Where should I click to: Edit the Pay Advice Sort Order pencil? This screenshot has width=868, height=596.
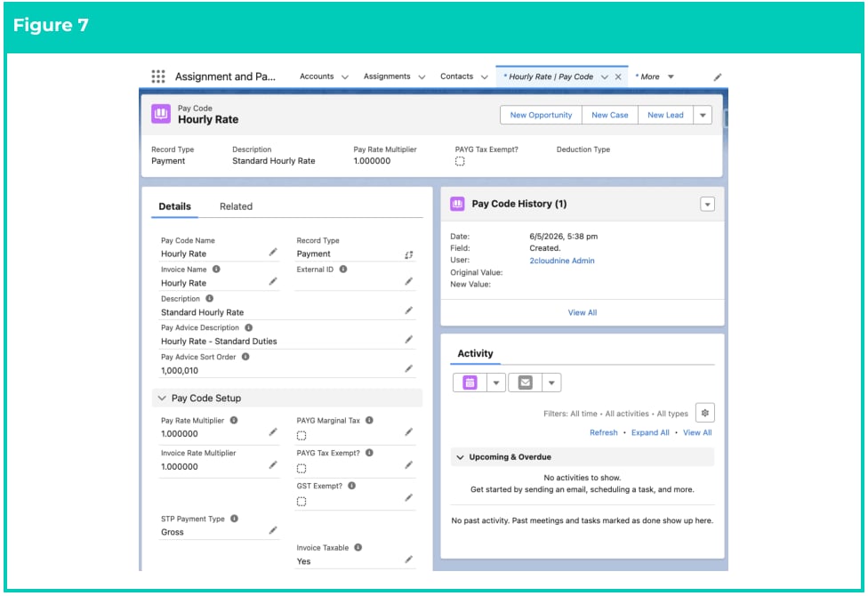point(408,369)
